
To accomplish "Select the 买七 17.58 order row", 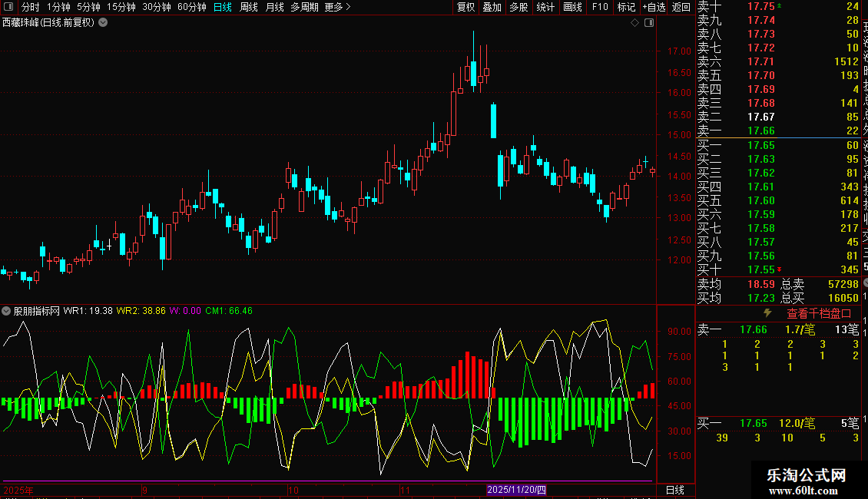I will pos(778,228).
